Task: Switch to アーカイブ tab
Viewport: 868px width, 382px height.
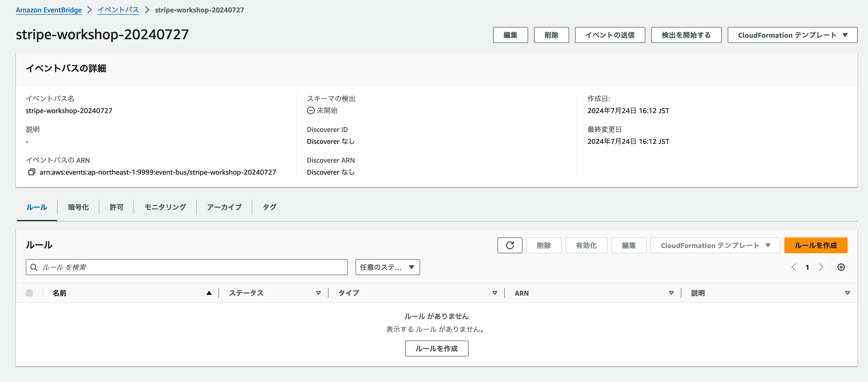Action: [224, 207]
